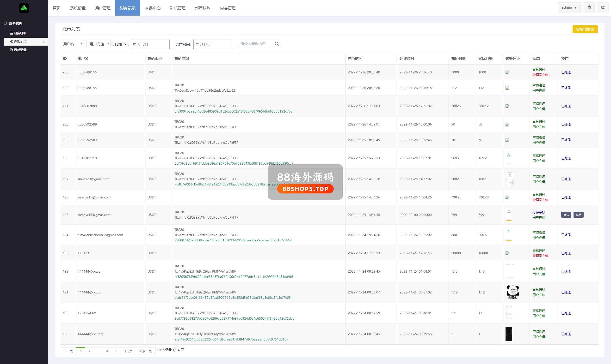
Task: Open the 用户充值 type dropdown
Action: coord(98,44)
